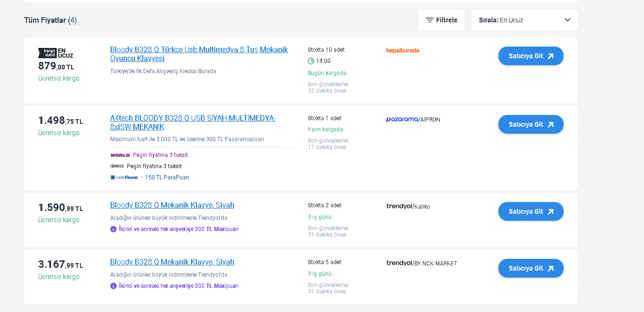
Task: Open the Bloody B328 Q Türkçe Usb Multimedya link
Action: (199, 54)
